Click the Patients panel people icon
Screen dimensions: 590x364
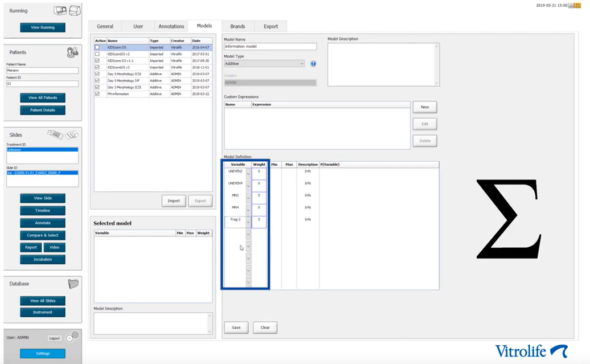[72, 52]
